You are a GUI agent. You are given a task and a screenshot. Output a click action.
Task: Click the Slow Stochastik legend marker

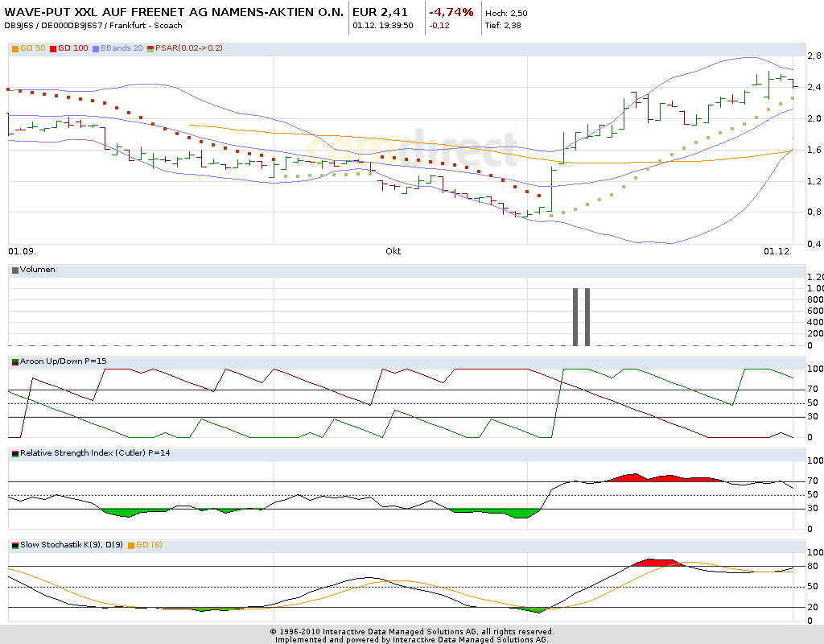coord(15,546)
